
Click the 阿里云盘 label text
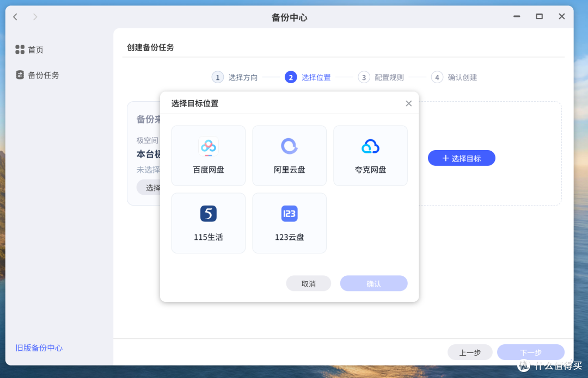(289, 170)
